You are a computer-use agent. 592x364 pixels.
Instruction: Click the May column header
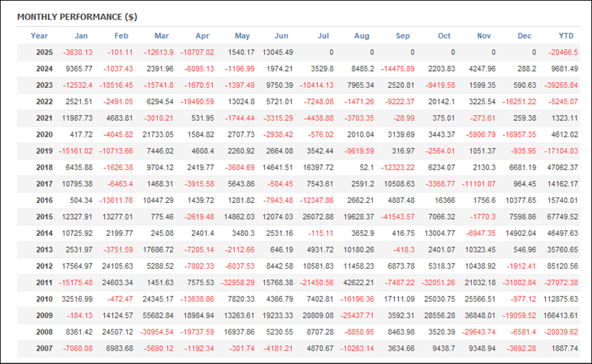[242, 36]
